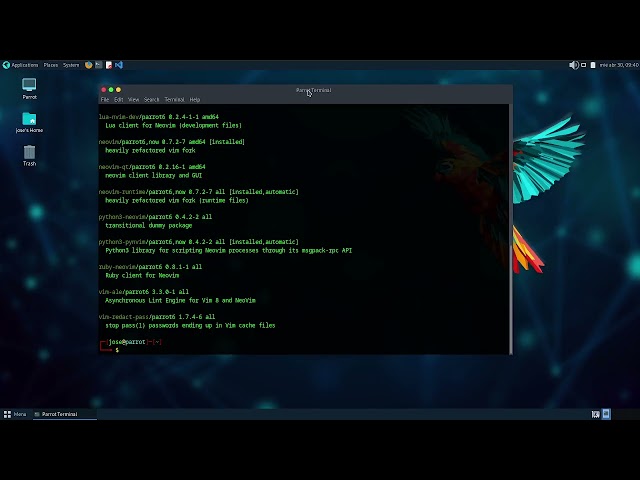Open the terminal View menu

pyautogui.click(x=133, y=100)
